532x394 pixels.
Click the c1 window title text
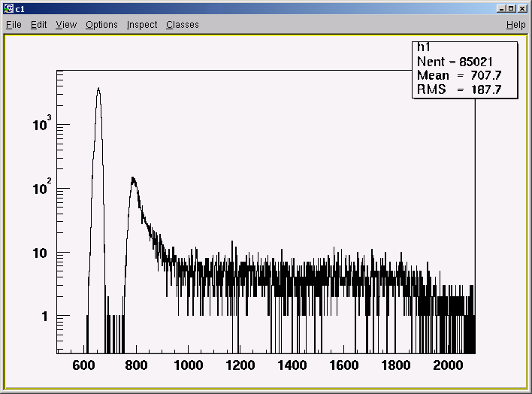[20, 9]
